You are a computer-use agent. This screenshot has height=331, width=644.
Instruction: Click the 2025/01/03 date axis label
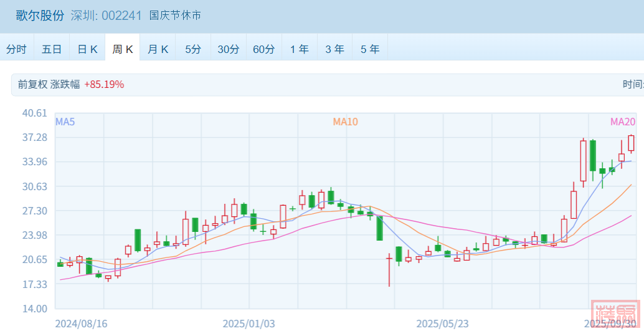[x=249, y=324]
